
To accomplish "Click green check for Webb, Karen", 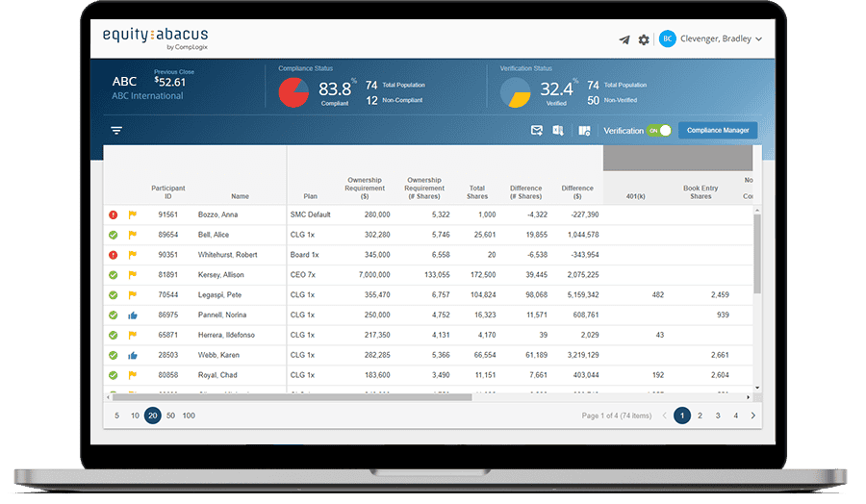I will coord(114,355).
